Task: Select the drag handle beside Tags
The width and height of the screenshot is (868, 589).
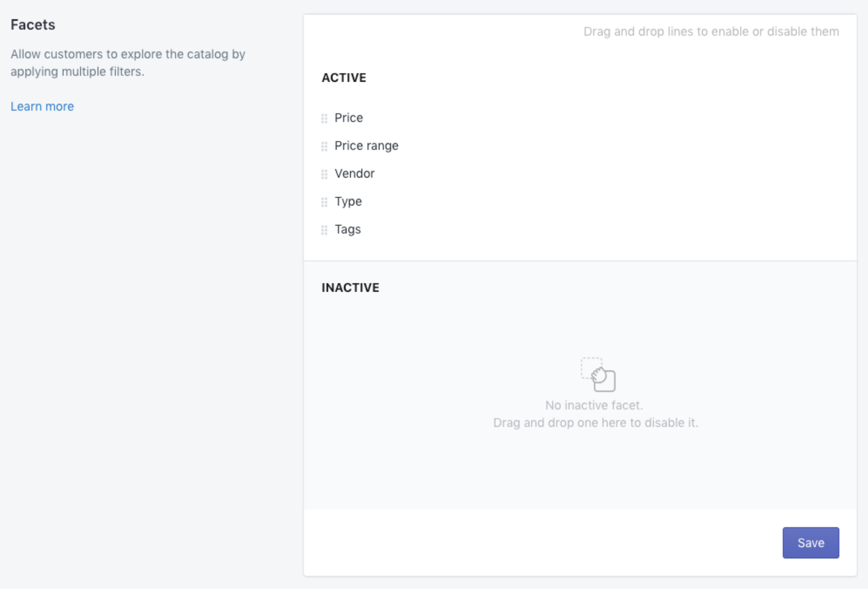Action: [324, 230]
